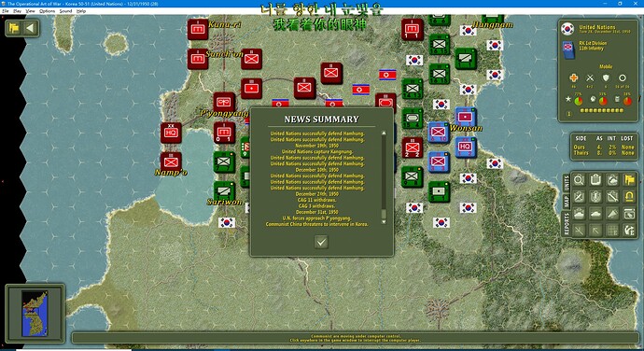This screenshot has width=644, height=351.
Task: Click the yellow flag icon at top-left
Action: [x=14, y=28]
